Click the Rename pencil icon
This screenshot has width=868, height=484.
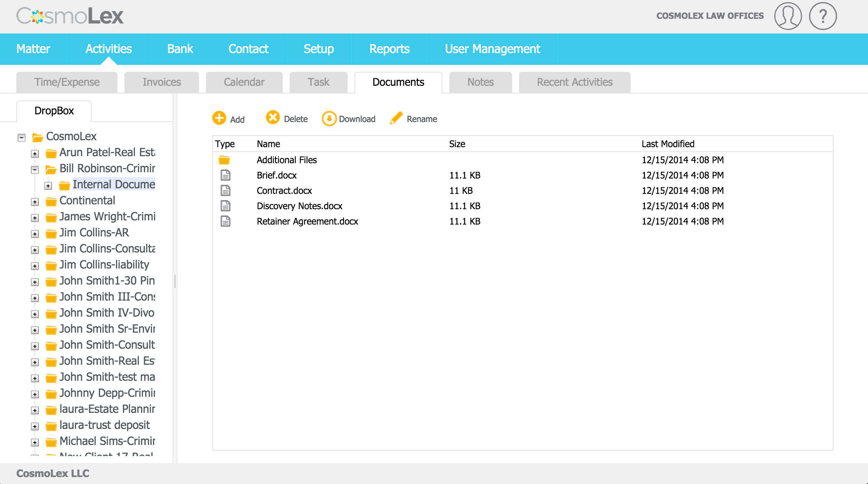396,118
